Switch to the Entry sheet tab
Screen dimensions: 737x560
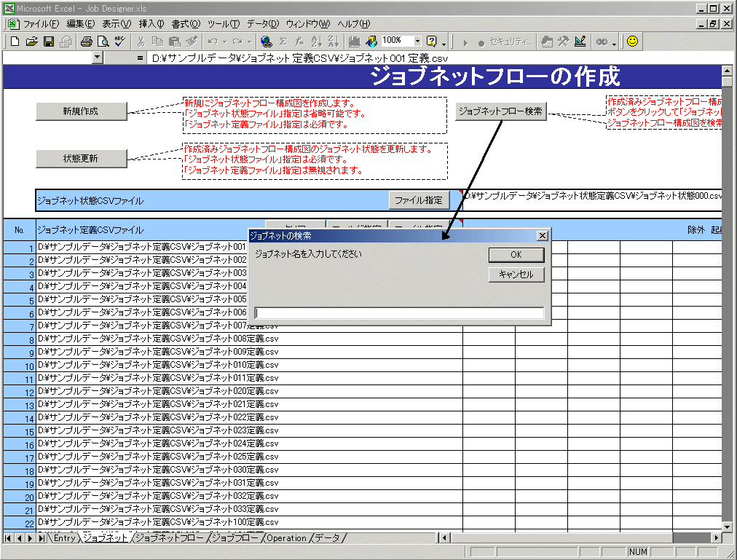64,538
